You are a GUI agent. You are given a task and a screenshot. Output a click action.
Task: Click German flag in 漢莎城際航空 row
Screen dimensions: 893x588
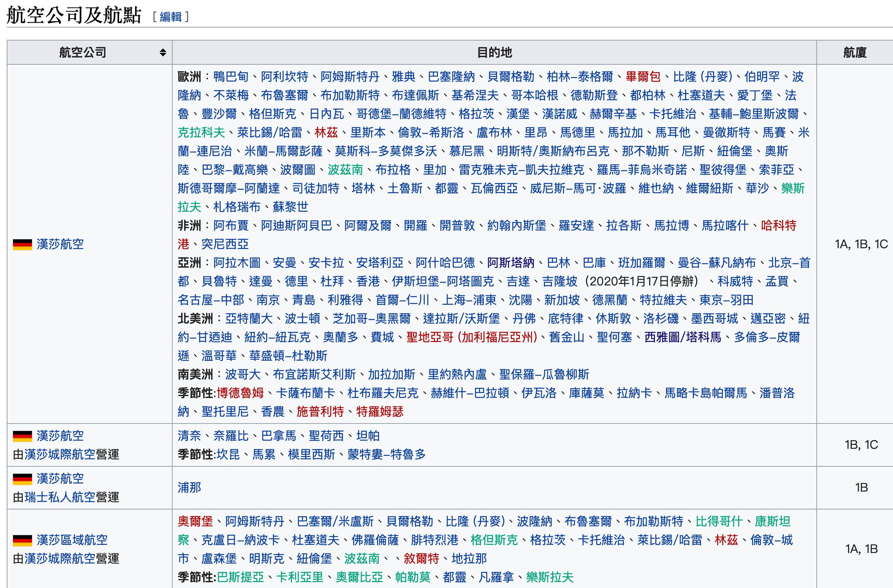tap(23, 436)
